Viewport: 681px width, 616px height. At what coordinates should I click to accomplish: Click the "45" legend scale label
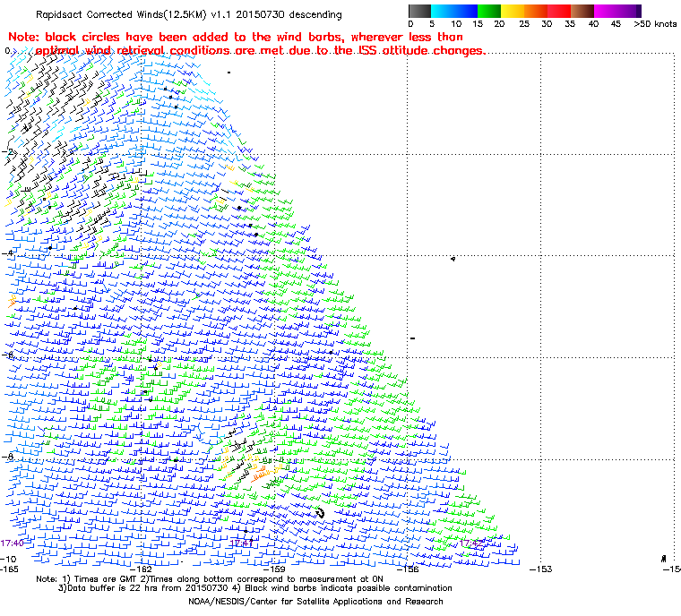point(616,24)
